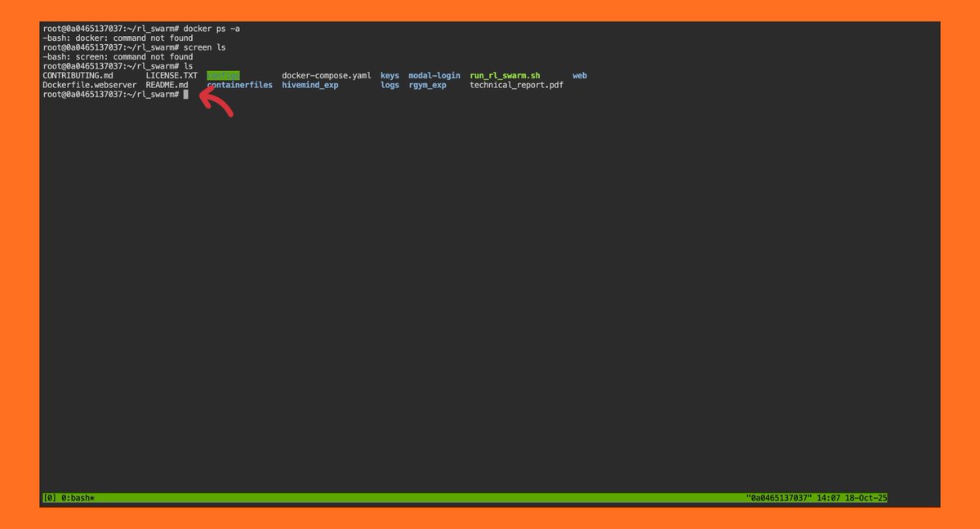The image size is (980, 529).
Task: Click the technical_report.pdf file name
Action: click(517, 85)
